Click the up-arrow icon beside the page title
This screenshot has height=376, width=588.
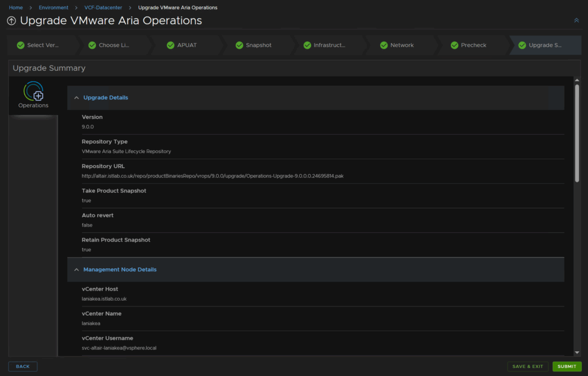click(x=11, y=21)
